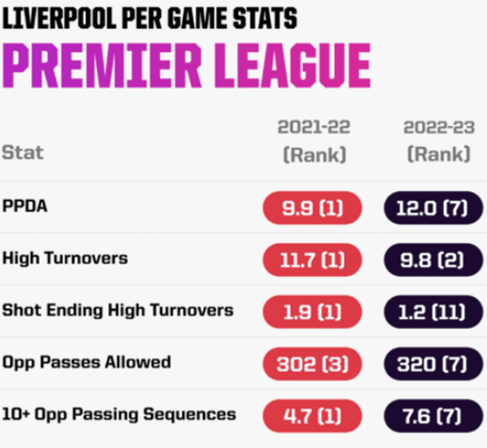The height and width of the screenshot is (448, 487).
Task: Select the Shot Ending High Turnovers label
Action: 118,310
